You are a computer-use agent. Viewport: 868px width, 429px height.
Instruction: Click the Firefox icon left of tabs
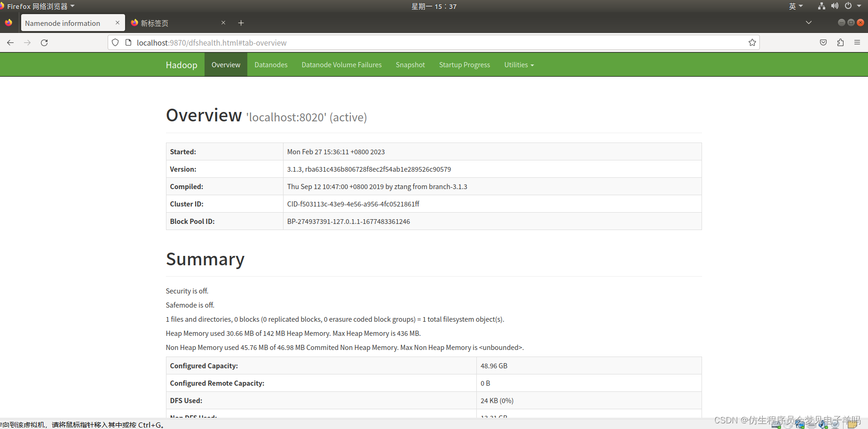click(8, 23)
